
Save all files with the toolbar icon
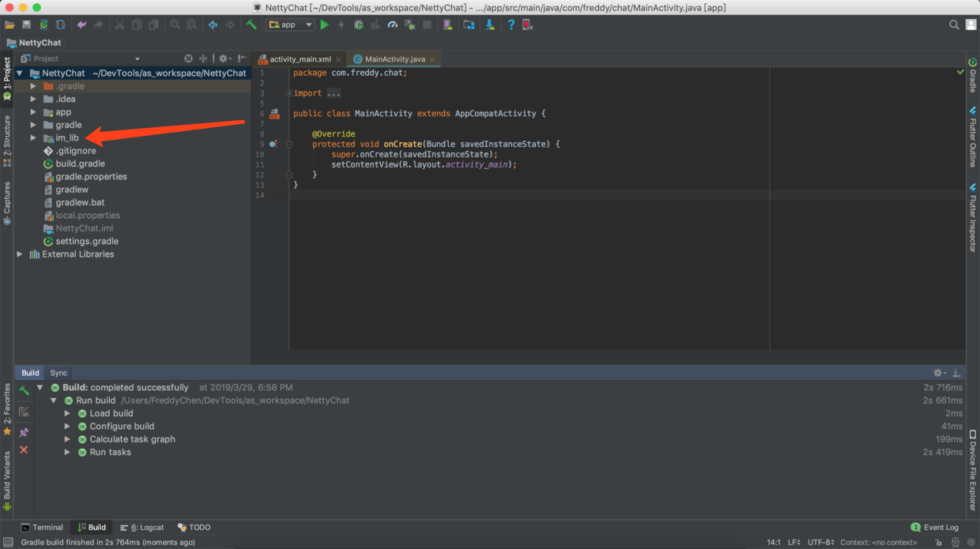click(27, 24)
